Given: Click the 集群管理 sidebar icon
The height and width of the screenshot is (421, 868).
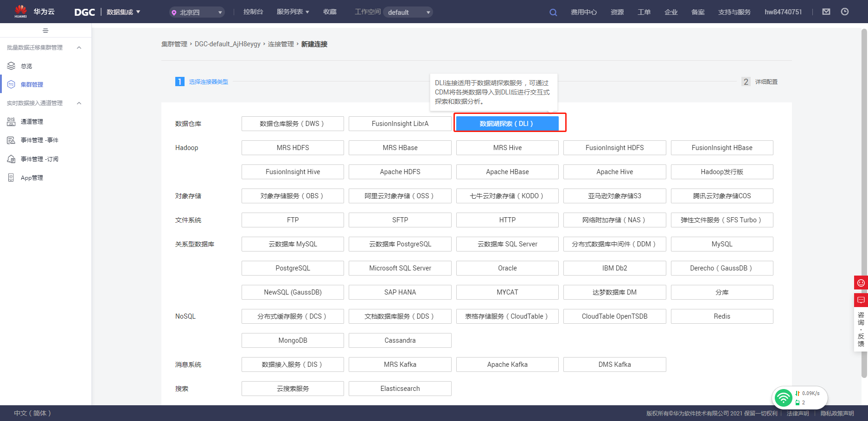Looking at the screenshot, I should (x=11, y=84).
